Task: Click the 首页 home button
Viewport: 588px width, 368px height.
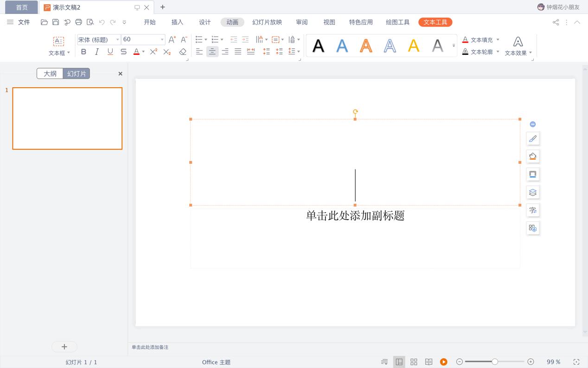Action: [x=20, y=7]
